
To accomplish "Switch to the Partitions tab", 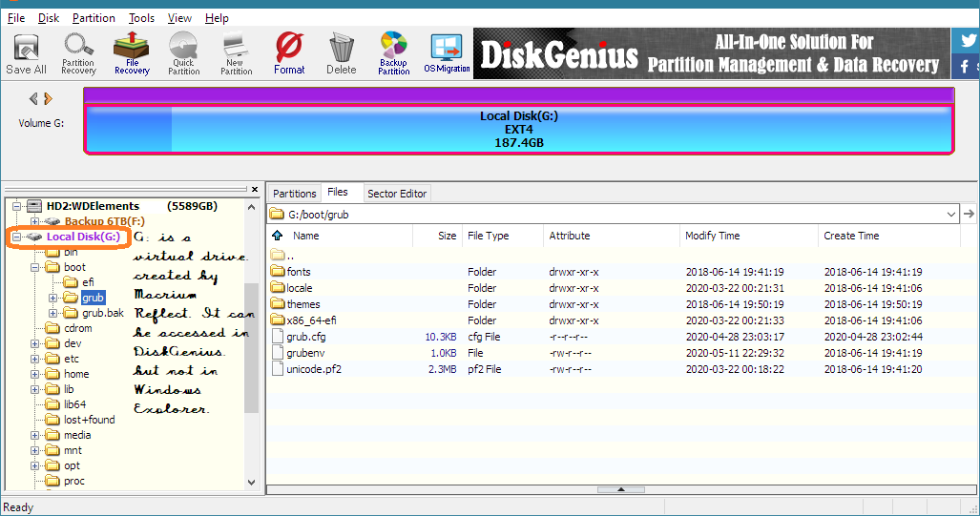I will (x=295, y=194).
